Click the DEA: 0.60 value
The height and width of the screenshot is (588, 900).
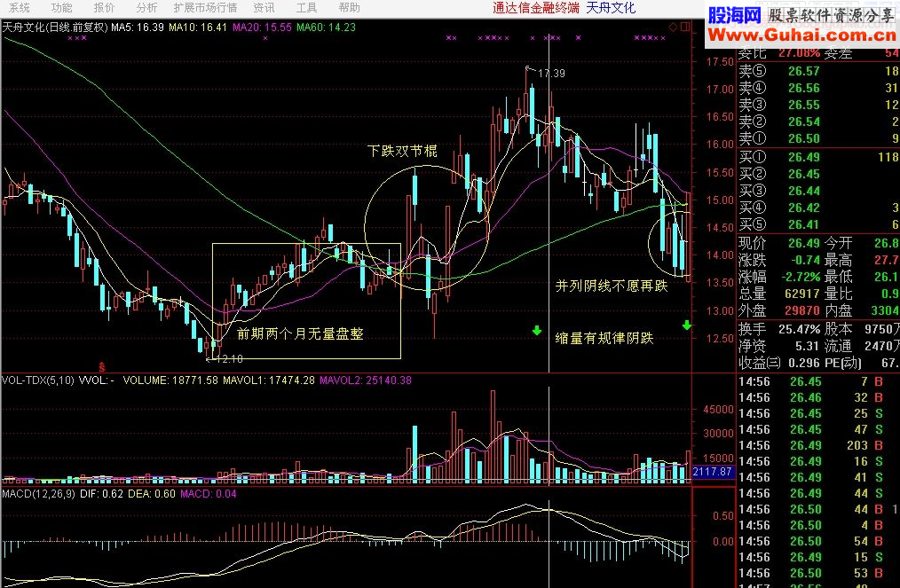[152, 493]
